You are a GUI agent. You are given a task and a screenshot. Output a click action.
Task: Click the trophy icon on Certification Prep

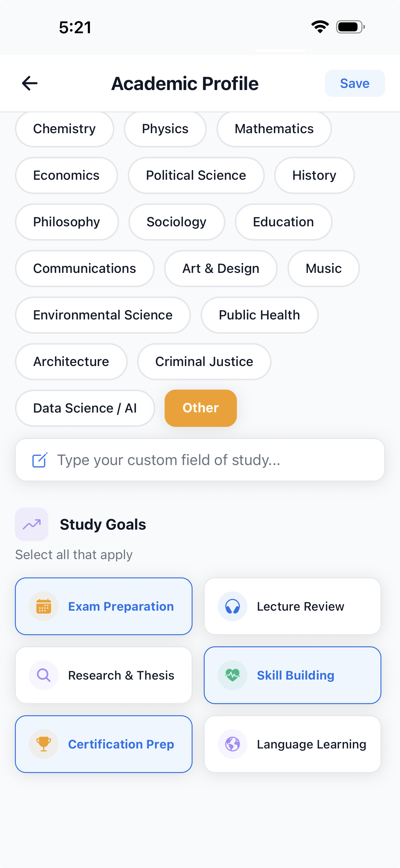pos(44,744)
